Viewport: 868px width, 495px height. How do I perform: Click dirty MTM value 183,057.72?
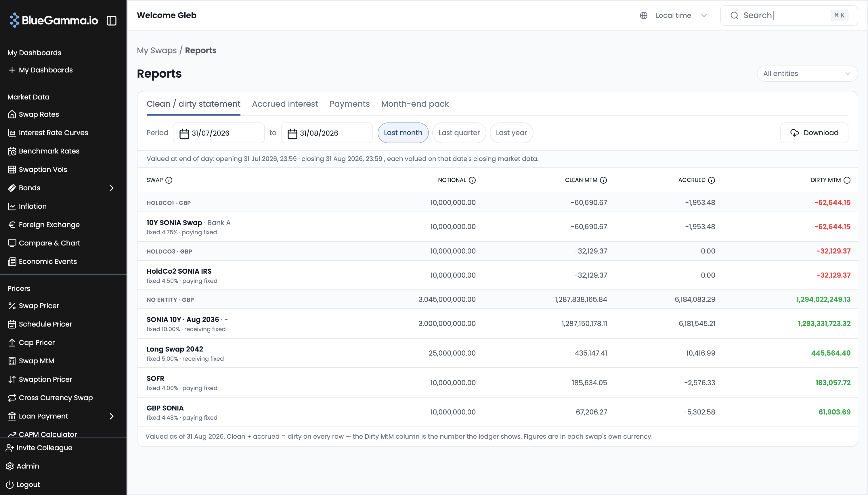click(833, 383)
